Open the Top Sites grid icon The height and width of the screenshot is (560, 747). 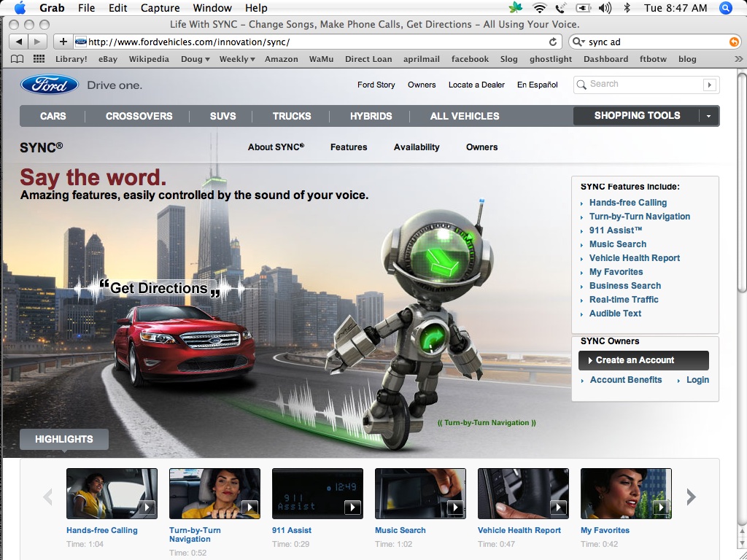click(x=39, y=59)
